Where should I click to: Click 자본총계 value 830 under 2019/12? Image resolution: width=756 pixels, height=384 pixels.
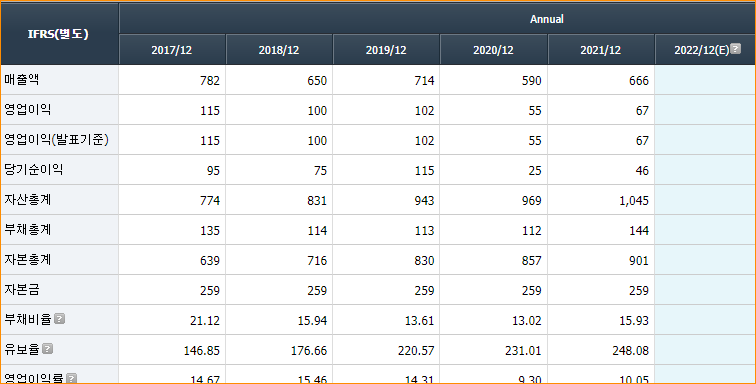(x=424, y=260)
